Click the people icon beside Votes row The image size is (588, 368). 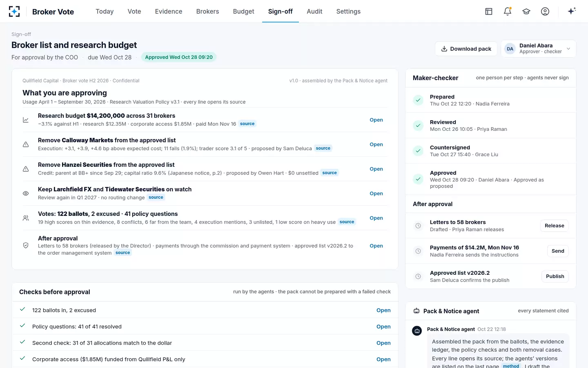pos(26,218)
